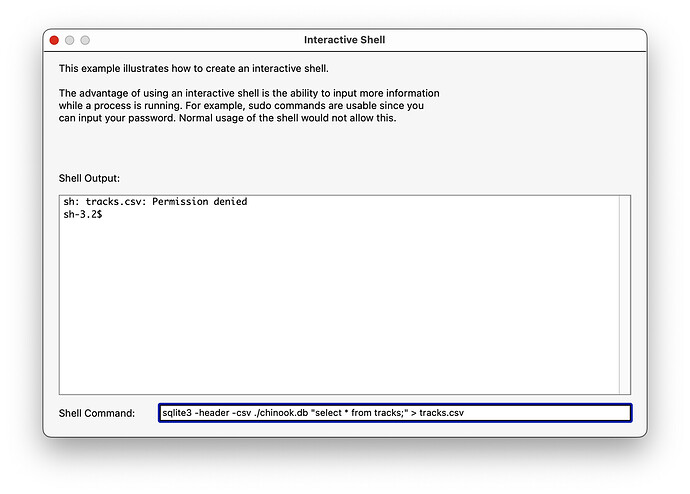
Task: Zoom the Interactive Shell window
Action: click(85, 40)
